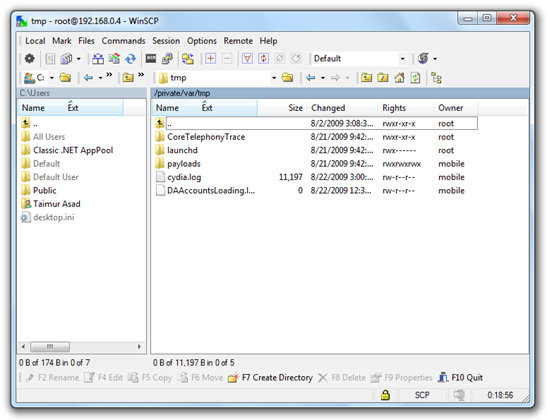This screenshot has width=547, height=420.
Task: Sort remote files by Owner column
Action: point(456,108)
